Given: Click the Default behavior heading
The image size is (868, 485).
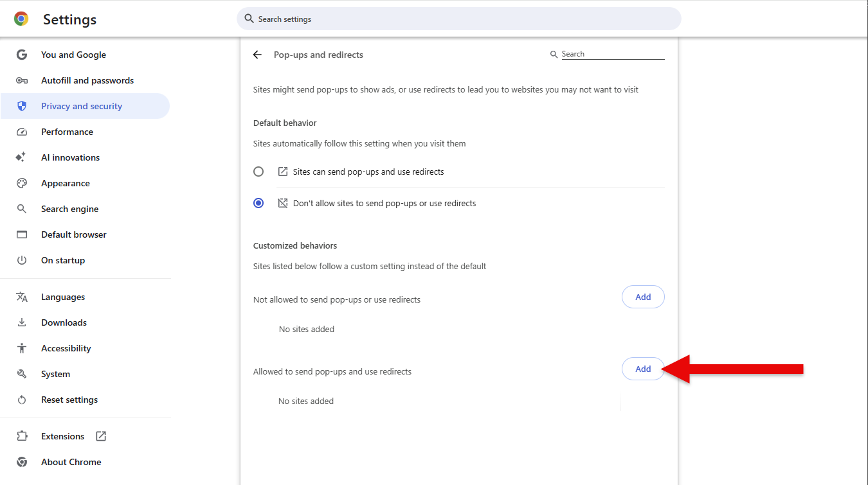Looking at the screenshot, I should tap(285, 123).
